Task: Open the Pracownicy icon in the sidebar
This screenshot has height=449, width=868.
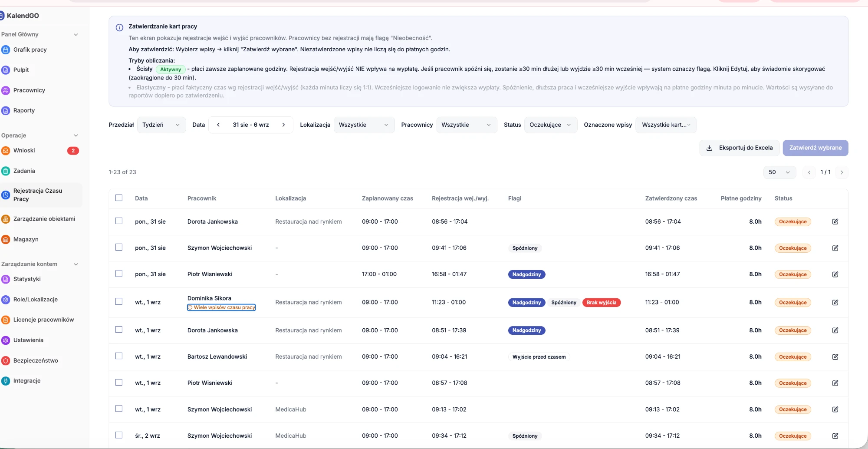Action: point(6,90)
